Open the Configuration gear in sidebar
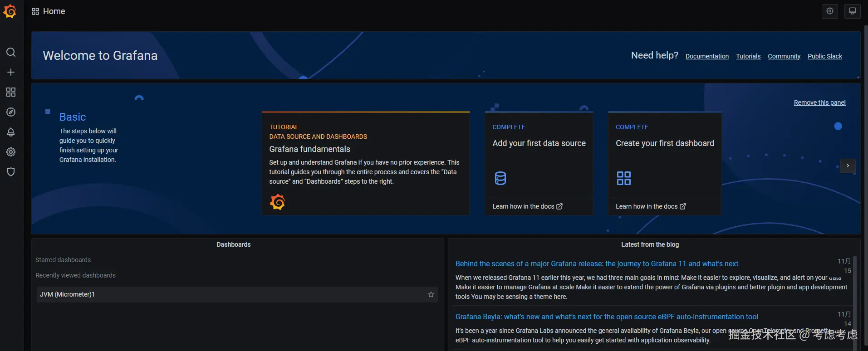This screenshot has height=351, width=868. click(11, 152)
